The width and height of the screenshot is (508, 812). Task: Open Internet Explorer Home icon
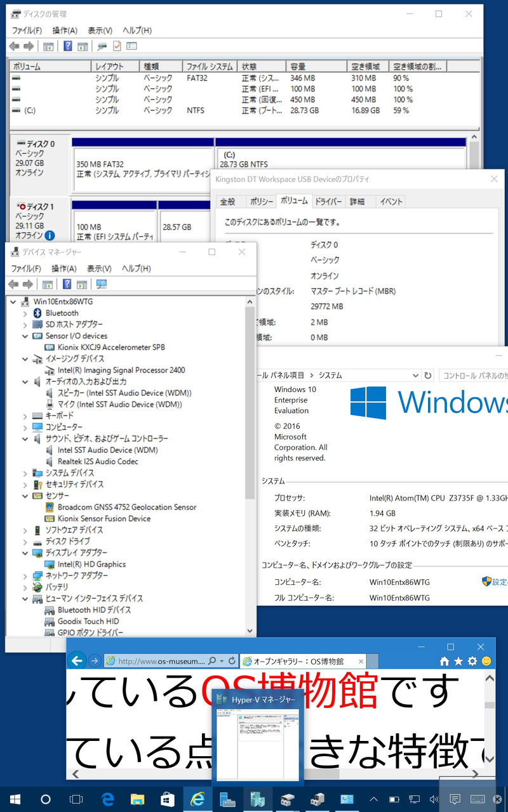click(x=444, y=661)
